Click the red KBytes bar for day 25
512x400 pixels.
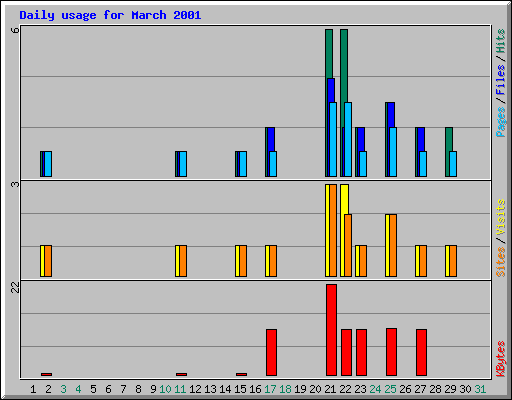391,352
